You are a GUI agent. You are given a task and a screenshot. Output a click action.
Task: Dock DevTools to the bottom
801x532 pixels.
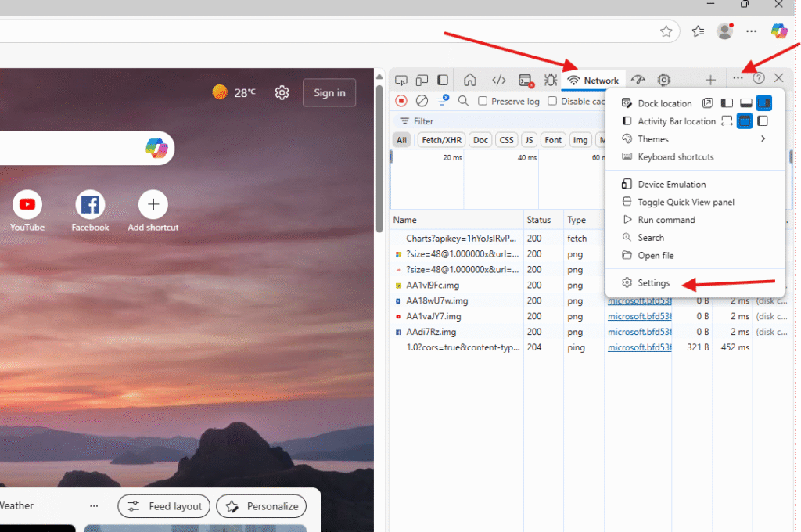[x=745, y=103]
